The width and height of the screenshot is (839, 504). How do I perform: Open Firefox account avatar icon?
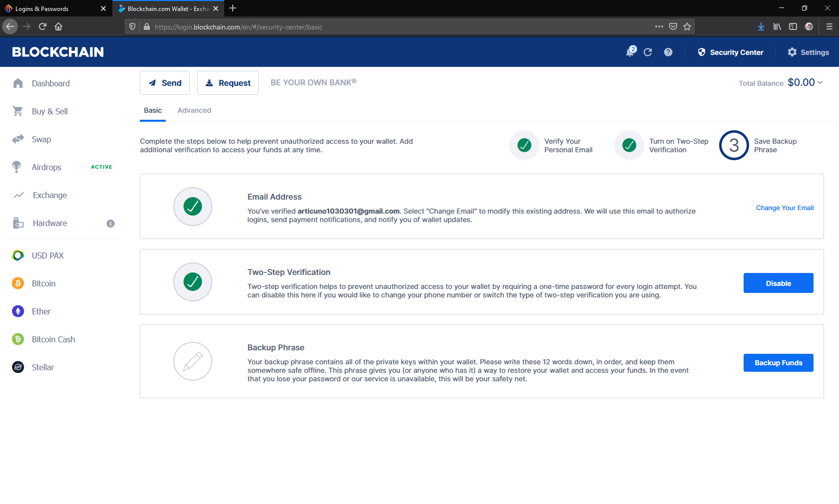coord(809,26)
